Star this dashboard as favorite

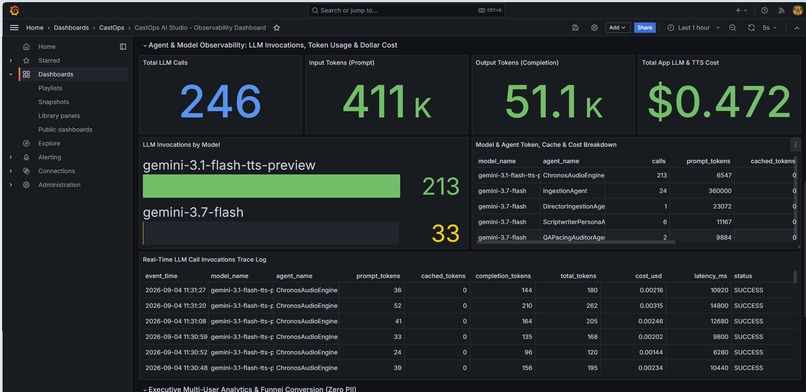pyautogui.click(x=277, y=28)
